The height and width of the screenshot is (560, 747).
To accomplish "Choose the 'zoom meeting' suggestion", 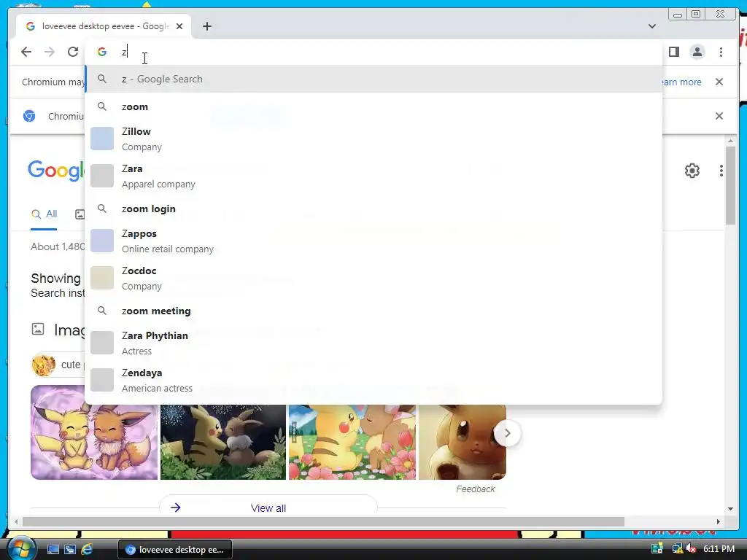I will pos(374,311).
